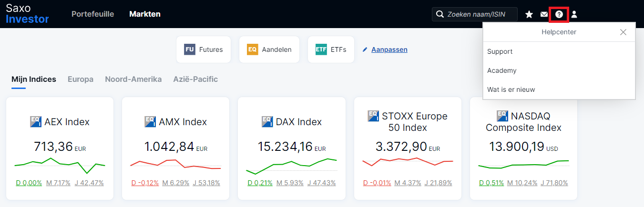This screenshot has width=644, height=207.
Task: Select DAX daily change D 0,21%
Action: point(260,183)
